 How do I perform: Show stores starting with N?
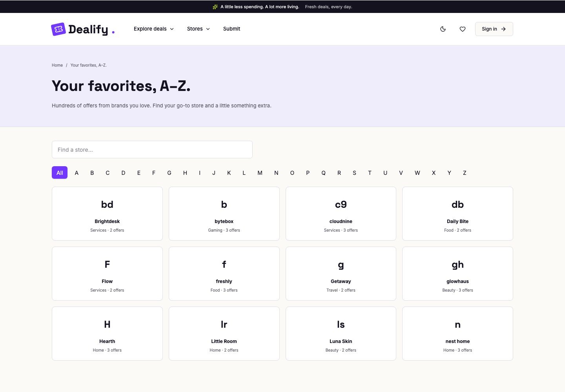[276, 172]
